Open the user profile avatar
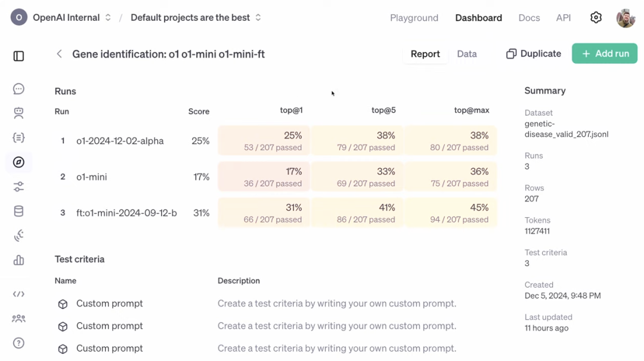The height and width of the screenshot is (361, 644). [x=626, y=18]
